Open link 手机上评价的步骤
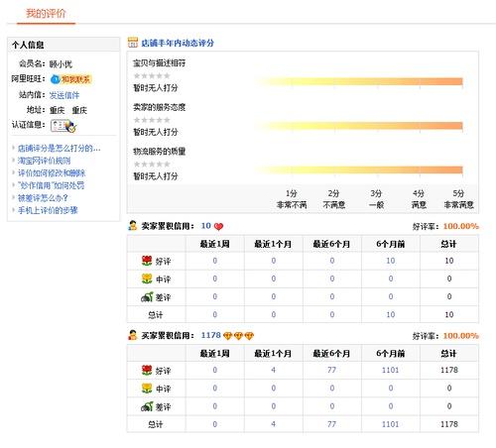496x448 pixels. pos(48,210)
